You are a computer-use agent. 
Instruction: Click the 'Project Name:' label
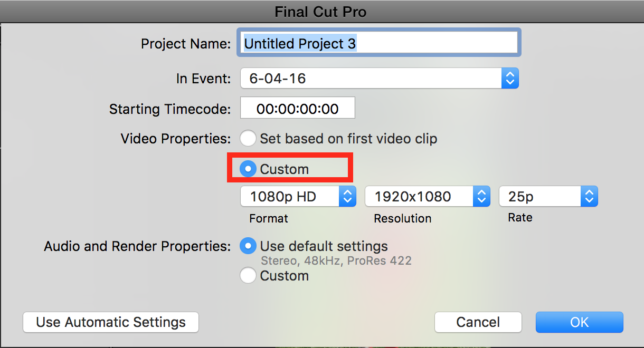pyautogui.click(x=186, y=44)
